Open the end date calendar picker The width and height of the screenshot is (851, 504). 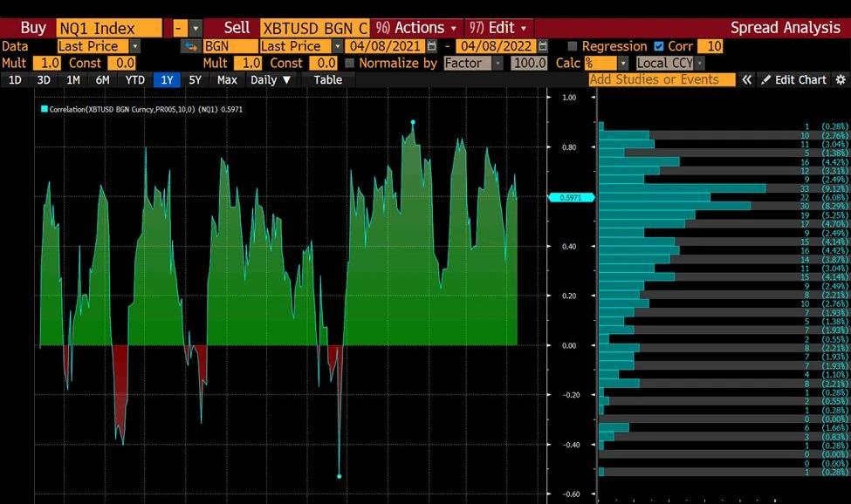click(x=543, y=46)
